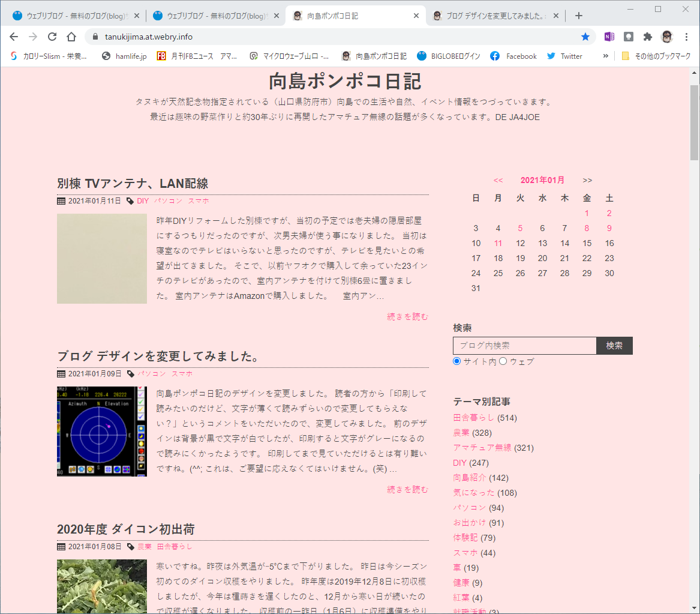700x614 pixels.
Task: Open the TVアンテナ article thumbnail
Action: 102,259
